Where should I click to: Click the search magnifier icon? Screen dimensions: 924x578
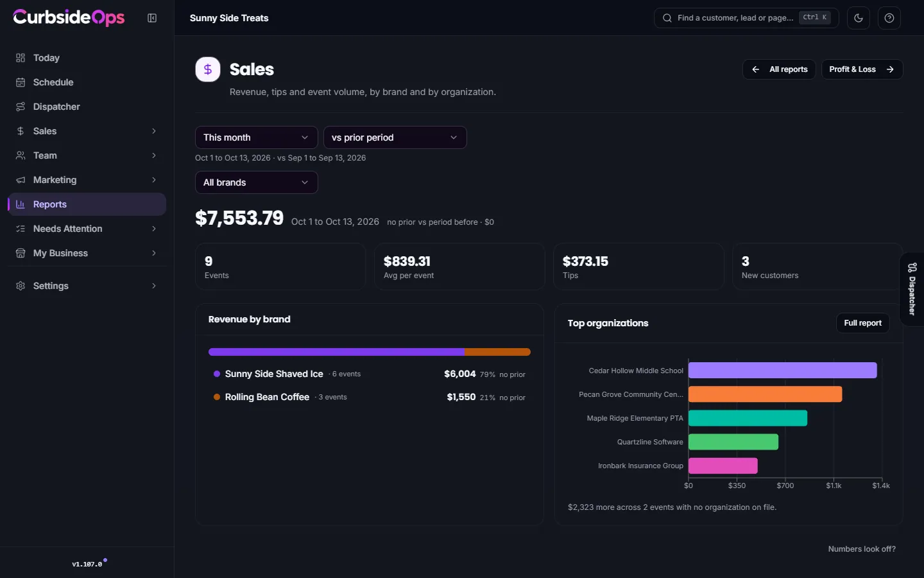click(x=667, y=18)
